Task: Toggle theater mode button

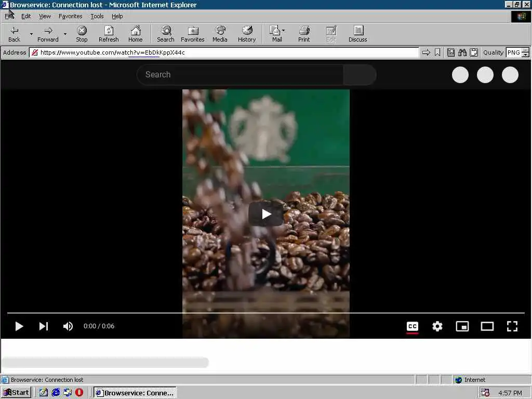Action: point(487,326)
